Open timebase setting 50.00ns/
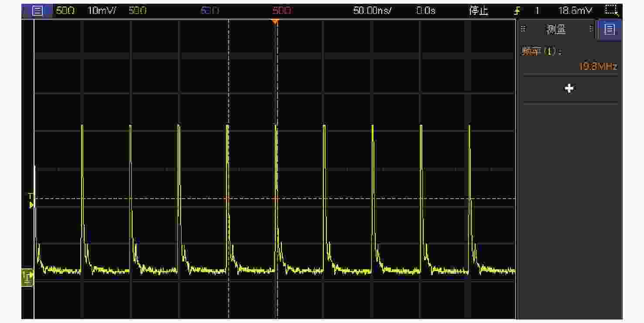The image size is (644, 323). (372, 11)
